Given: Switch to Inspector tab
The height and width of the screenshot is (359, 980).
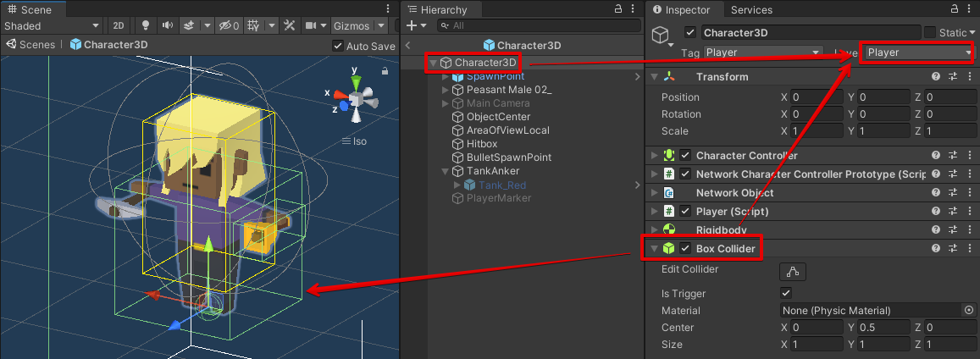Looking at the screenshot, I should [x=682, y=9].
